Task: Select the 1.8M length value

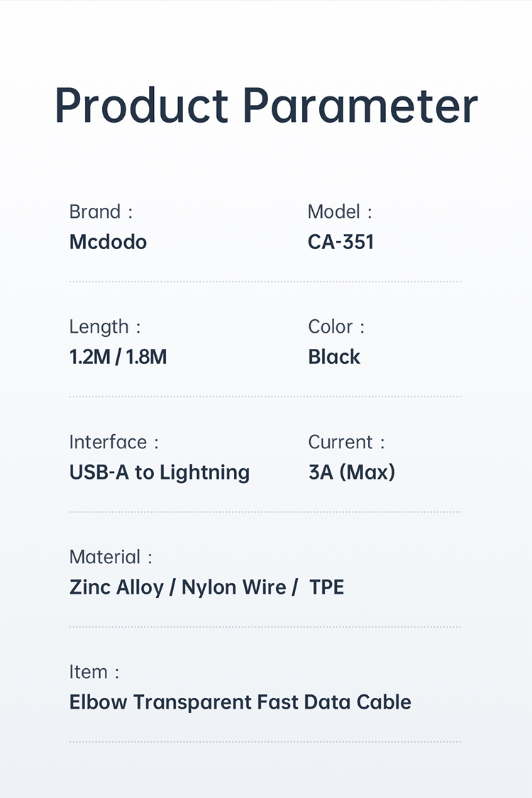Action: (146, 357)
